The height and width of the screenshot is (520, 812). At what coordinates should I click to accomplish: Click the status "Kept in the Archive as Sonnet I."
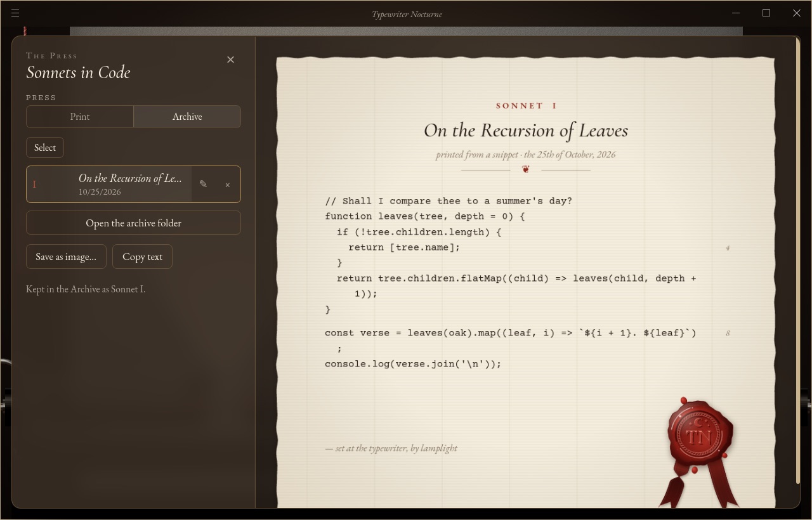coord(86,289)
